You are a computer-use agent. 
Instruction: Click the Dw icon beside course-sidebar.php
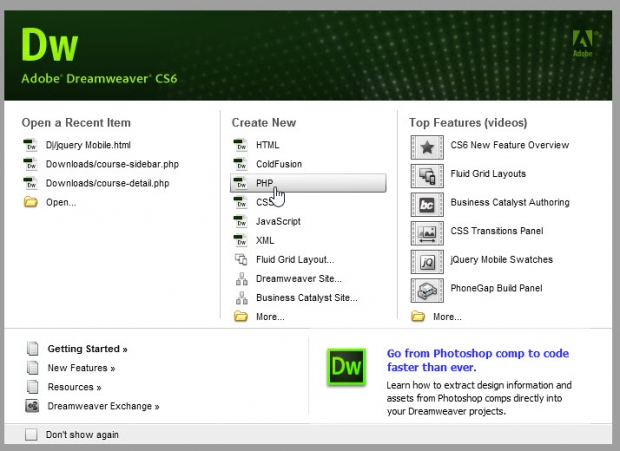coord(30,164)
